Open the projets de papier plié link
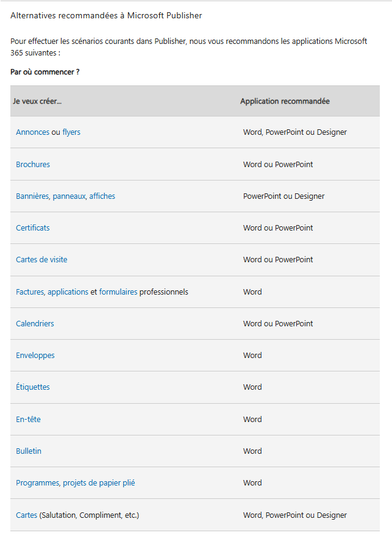 (x=99, y=482)
